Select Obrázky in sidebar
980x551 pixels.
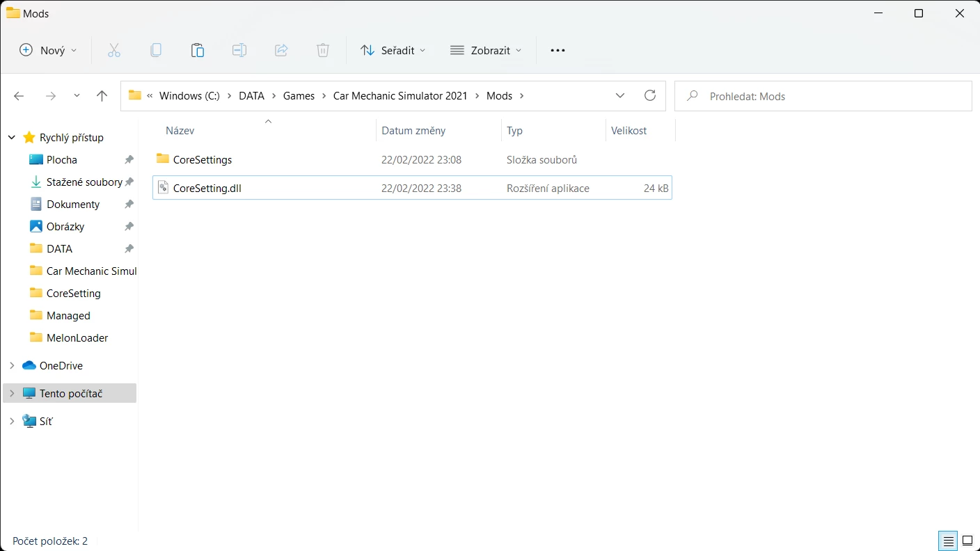[x=65, y=227]
